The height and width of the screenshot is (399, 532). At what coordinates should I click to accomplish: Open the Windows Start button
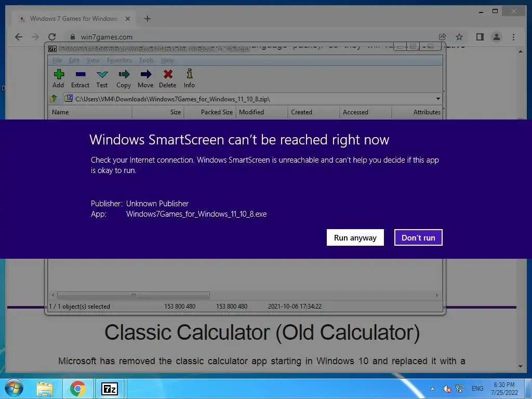click(x=14, y=389)
